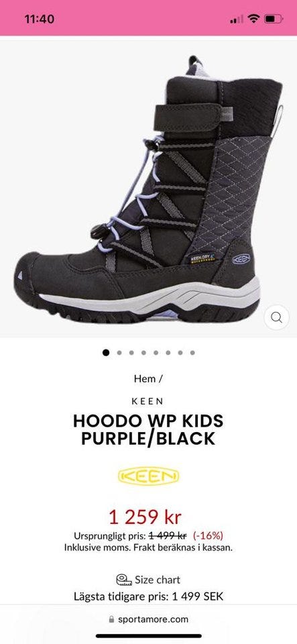Select the last image carousel dot
297x644 pixels.
pyautogui.click(x=192, y=352)
